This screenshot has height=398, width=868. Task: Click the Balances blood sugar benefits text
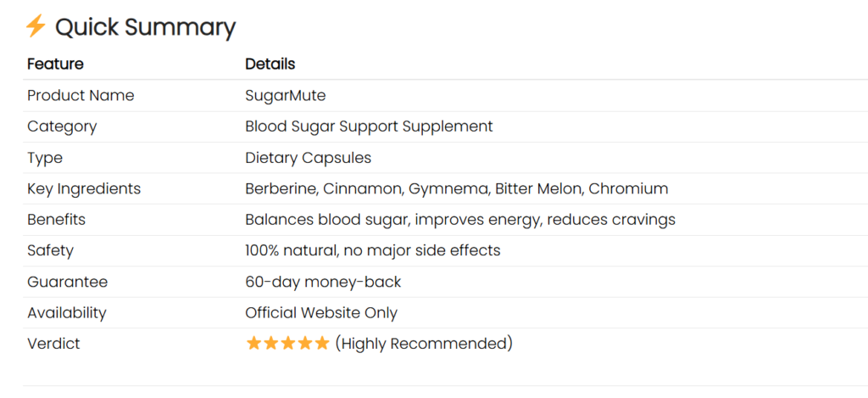point(459,220)
